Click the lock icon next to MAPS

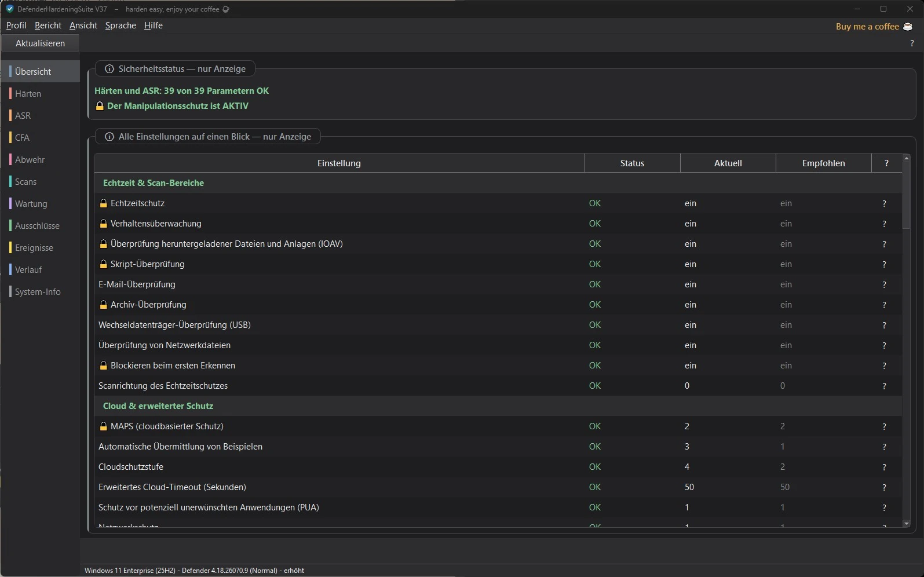pyautogui.click(x=104, y=426)
